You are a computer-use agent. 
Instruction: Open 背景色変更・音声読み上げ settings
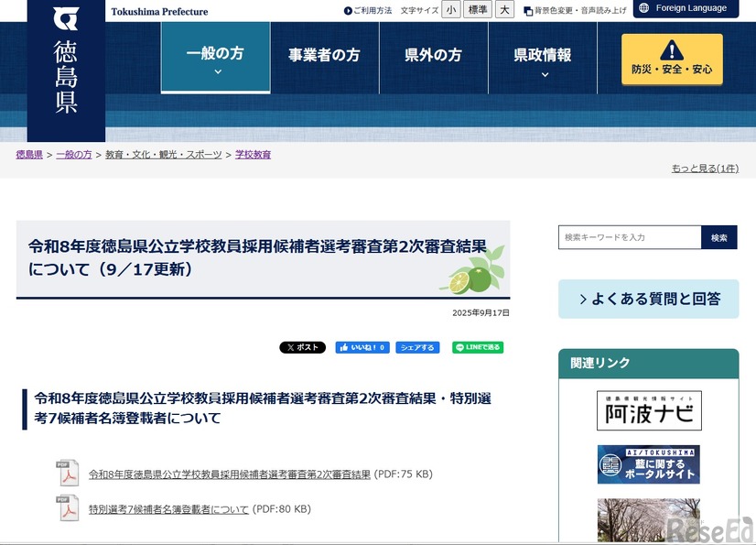coord(575,10)
